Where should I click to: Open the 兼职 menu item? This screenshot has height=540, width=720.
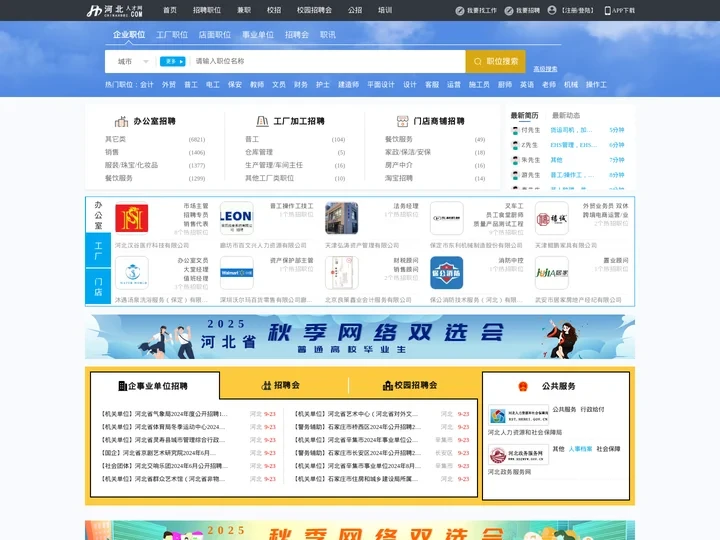click(244, 10)
